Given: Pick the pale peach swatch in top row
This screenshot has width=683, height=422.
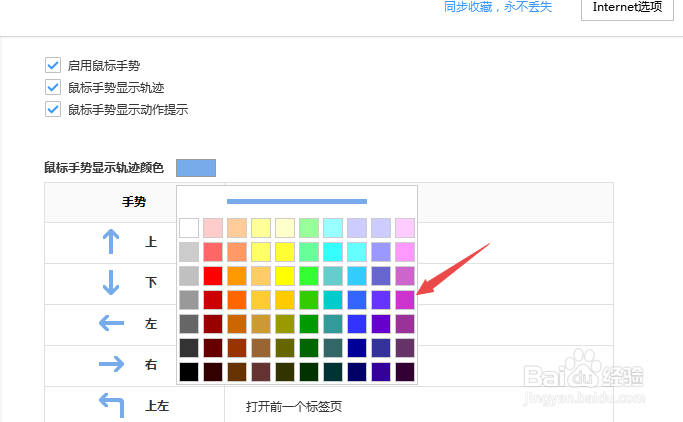Looking at the screenshot, I should pos(237,228).
